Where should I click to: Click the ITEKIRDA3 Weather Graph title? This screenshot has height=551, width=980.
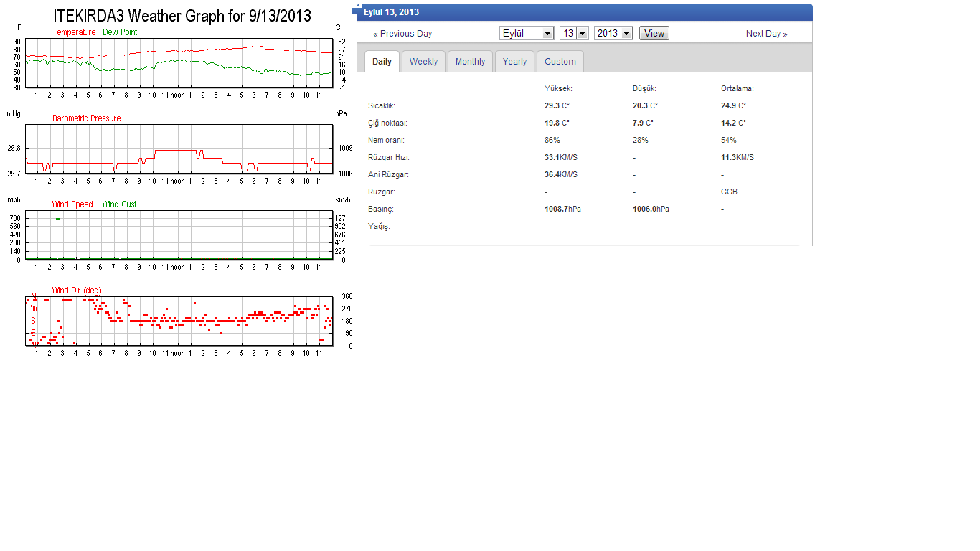182,16
